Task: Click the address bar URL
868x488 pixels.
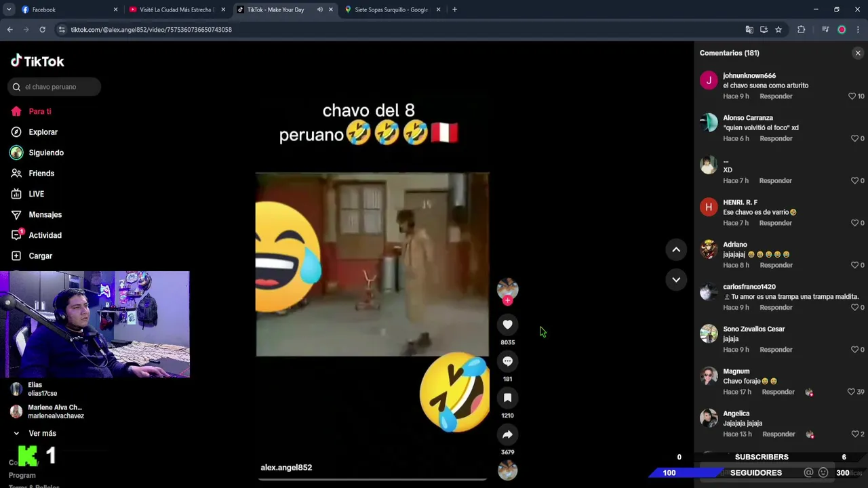Action: 151,30
